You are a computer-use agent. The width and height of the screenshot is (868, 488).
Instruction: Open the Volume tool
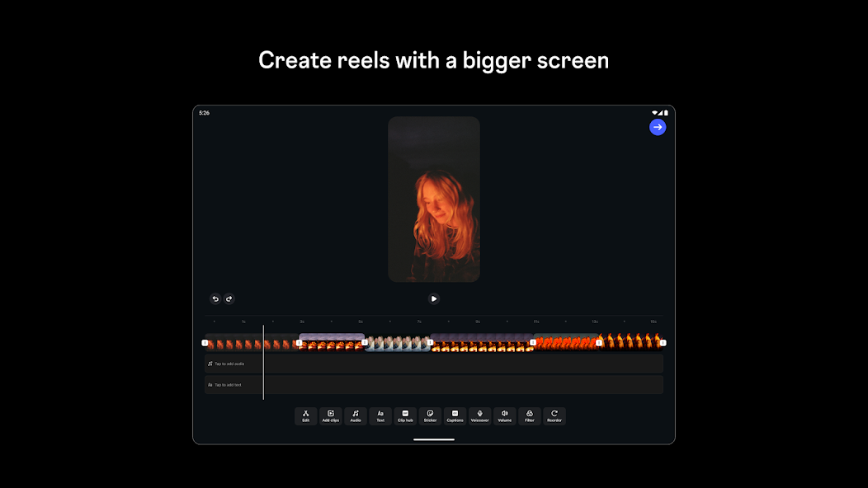click(504, 416)
